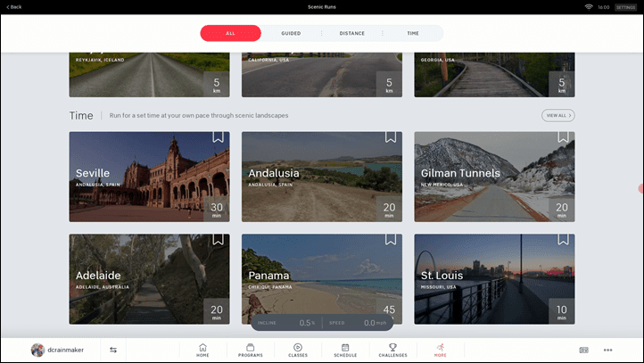Open the Settings button in top bar

625,7
